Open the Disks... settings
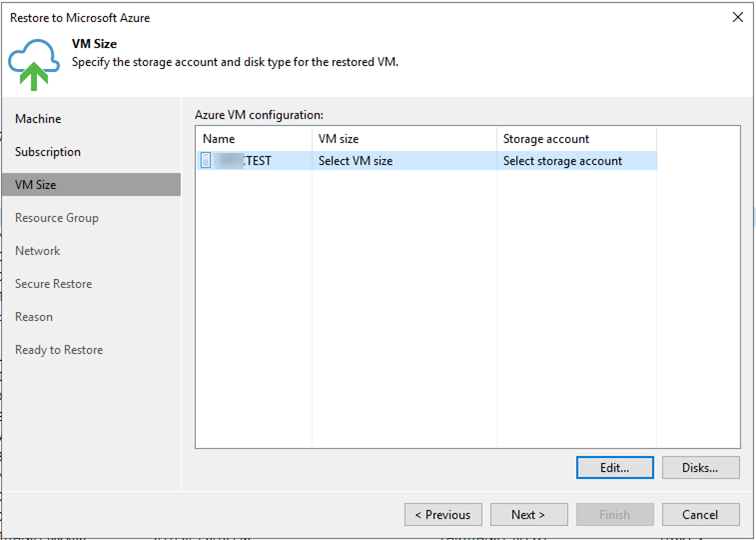The image size is (756, 540). tap(700, 467)
